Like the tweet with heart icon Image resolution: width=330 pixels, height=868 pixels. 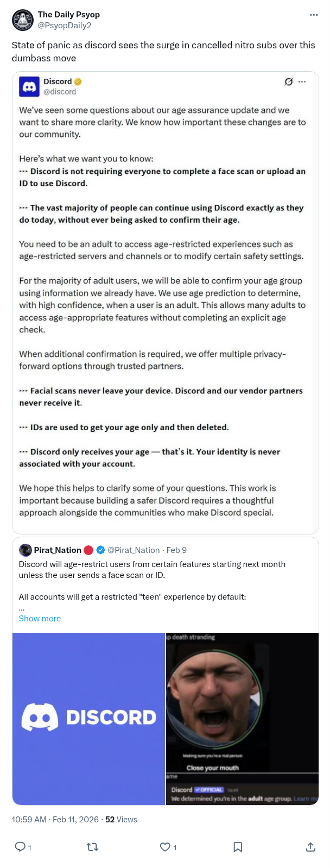pyautogui.click(x=166, y=847)
